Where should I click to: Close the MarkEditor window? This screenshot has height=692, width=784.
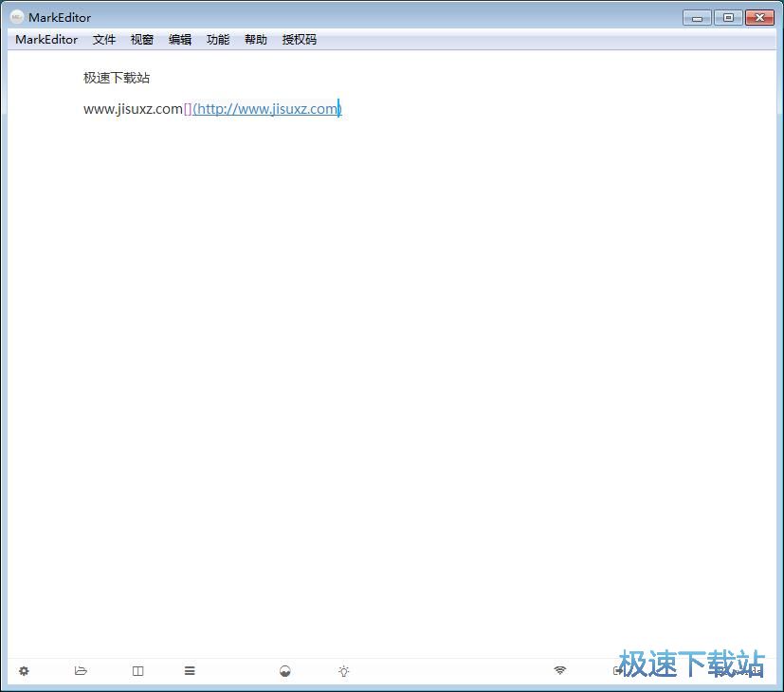[x=759, y=18]
